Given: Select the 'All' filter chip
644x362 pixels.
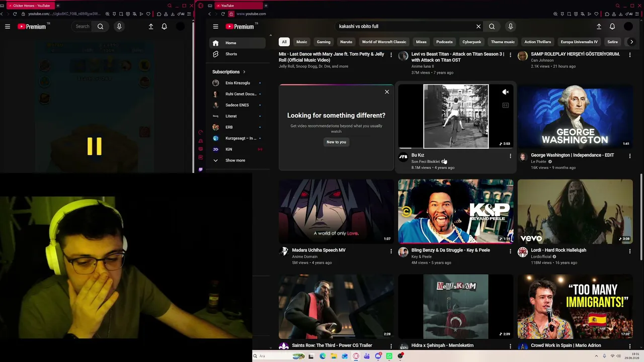Looking at the screenshot, I should (x=284, y=42).
